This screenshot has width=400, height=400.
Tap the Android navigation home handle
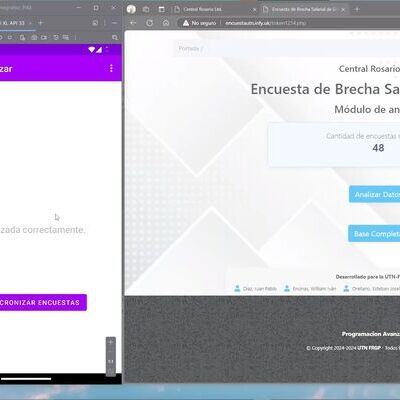[x=26, y=379]
